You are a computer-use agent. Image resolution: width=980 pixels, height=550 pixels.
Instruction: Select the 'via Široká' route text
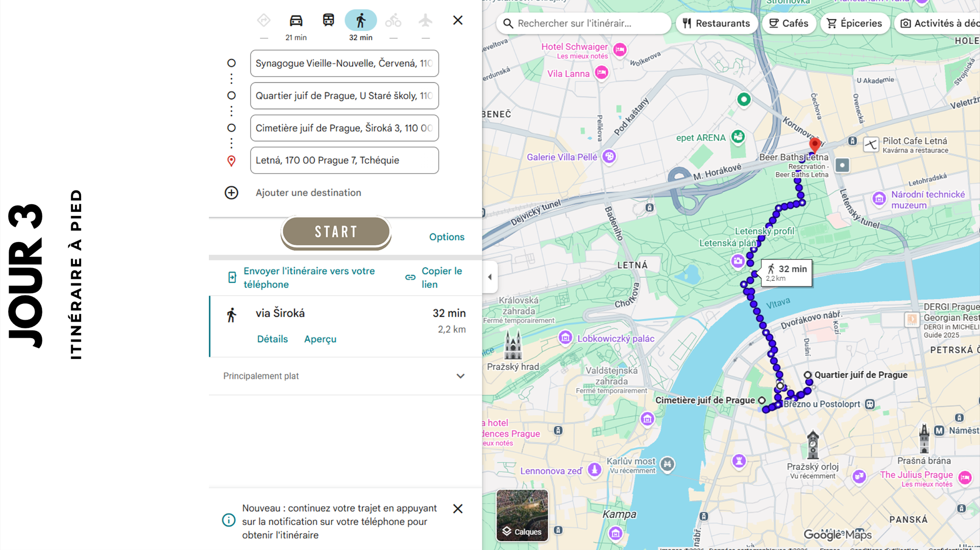(x=280, y=313)
